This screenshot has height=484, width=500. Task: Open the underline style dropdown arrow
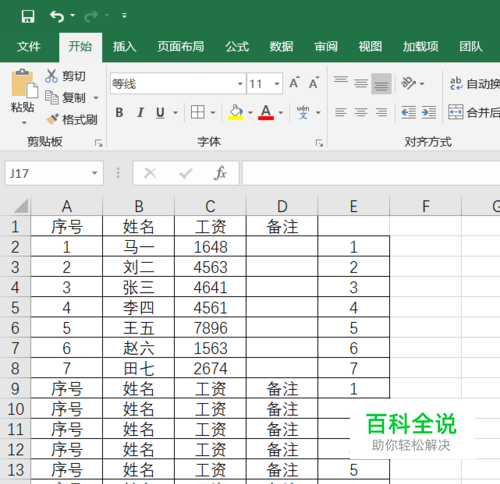[175, 113]
